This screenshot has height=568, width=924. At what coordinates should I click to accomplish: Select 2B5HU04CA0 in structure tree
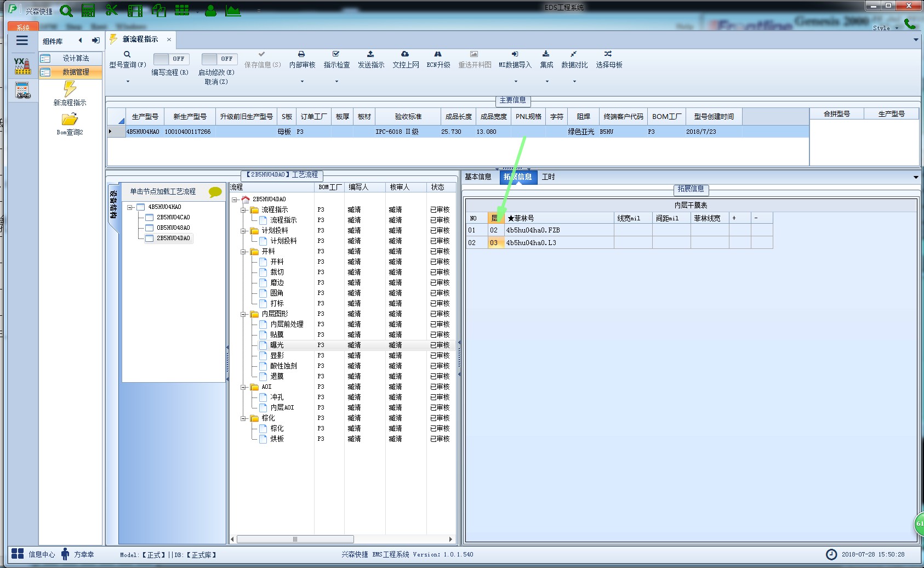pos(173,218)
